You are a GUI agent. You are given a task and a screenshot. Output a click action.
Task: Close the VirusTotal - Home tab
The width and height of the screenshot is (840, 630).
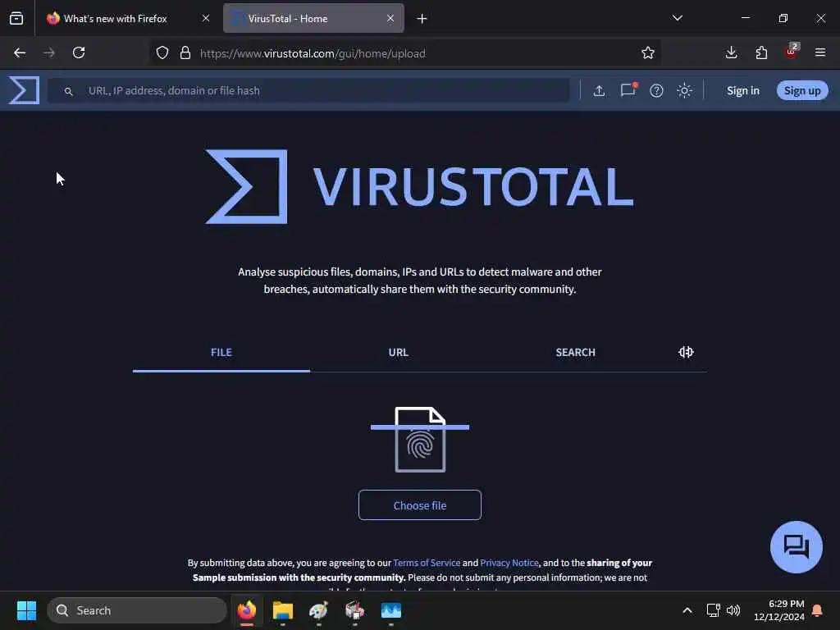tap(390, 18)
